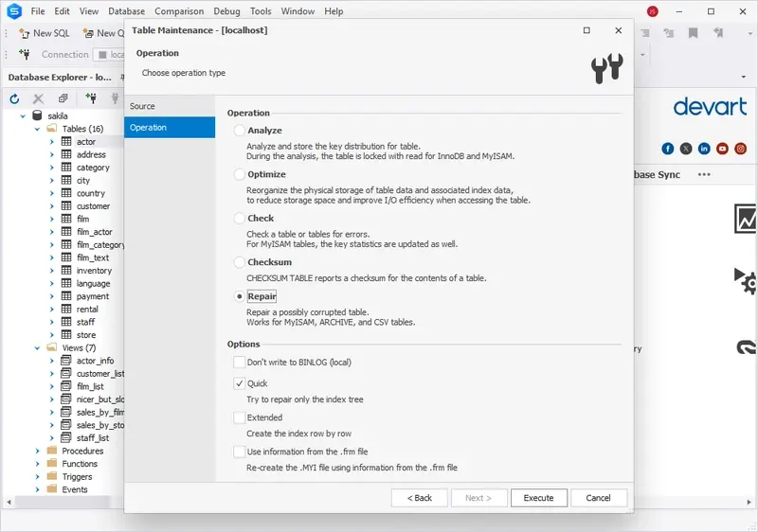Image resolution: width=758 pixels, height=532 pixels.
Task: Click the actor table icon
Action: click(66, 141)
